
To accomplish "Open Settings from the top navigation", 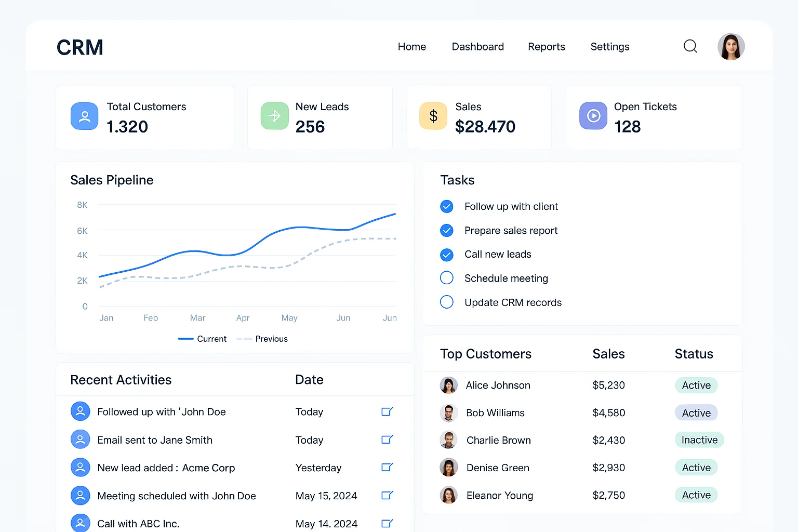I will [x=610, y=47].
